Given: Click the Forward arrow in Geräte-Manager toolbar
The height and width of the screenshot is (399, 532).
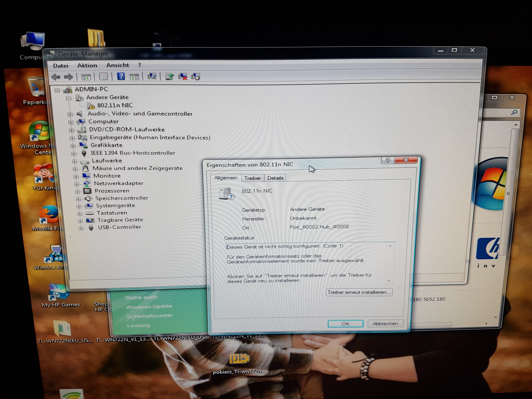Looking at the screenshot, I should tap(69, 77).
